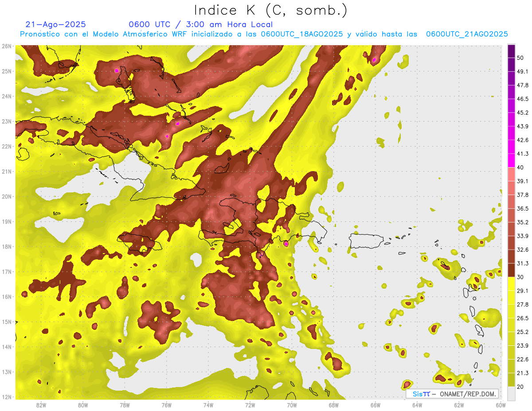Click the '66W' longitude label
The image size is (532, 411).
pyautogui.click(x=375, y=405)
